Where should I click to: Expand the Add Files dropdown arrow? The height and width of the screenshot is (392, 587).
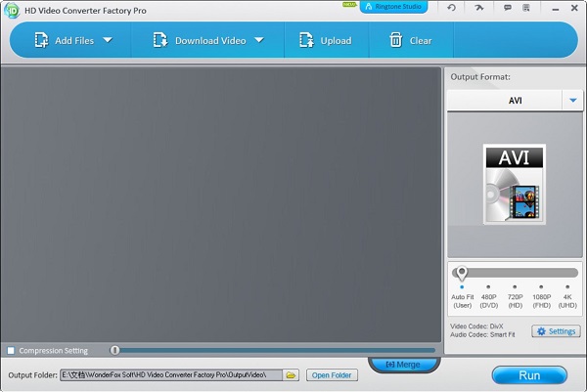(108, 40)
